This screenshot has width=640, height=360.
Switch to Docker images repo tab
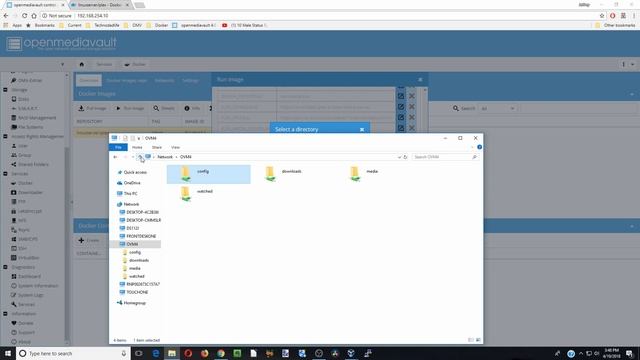click(x=127, y=81)
